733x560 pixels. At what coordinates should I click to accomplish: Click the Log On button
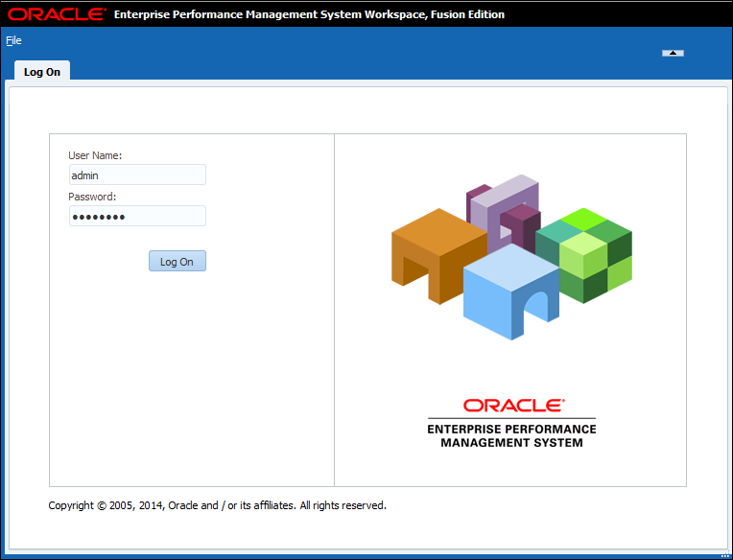(177, 261)
